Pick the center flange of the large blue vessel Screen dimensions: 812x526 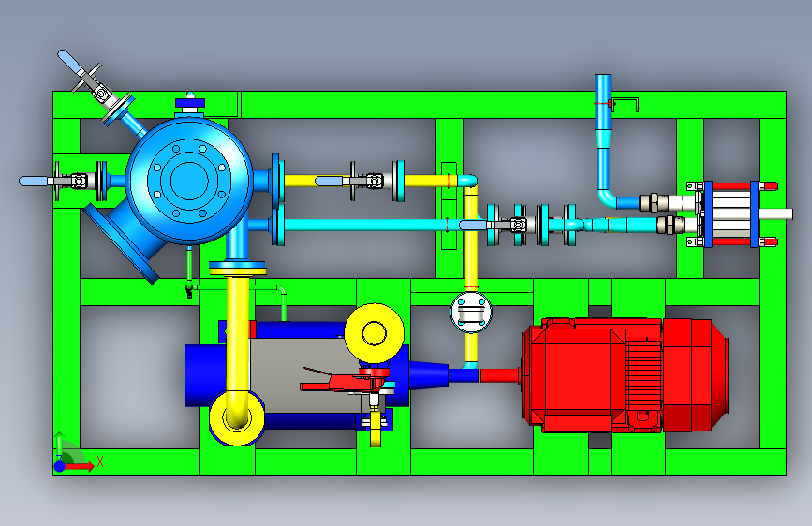(x=188, y=181)
